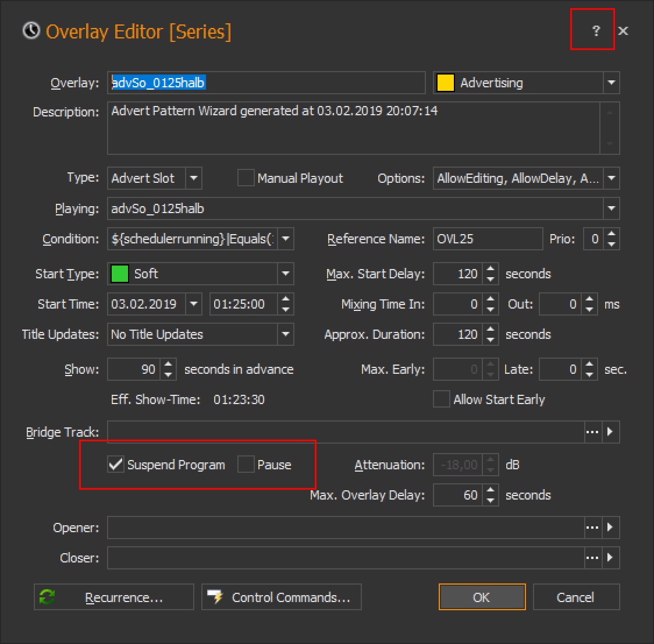Image resolution: width=654 pixels, height=644 pixels.
Task: Click the yellow Advertising color swatch
Action: [x=445, y=83]
